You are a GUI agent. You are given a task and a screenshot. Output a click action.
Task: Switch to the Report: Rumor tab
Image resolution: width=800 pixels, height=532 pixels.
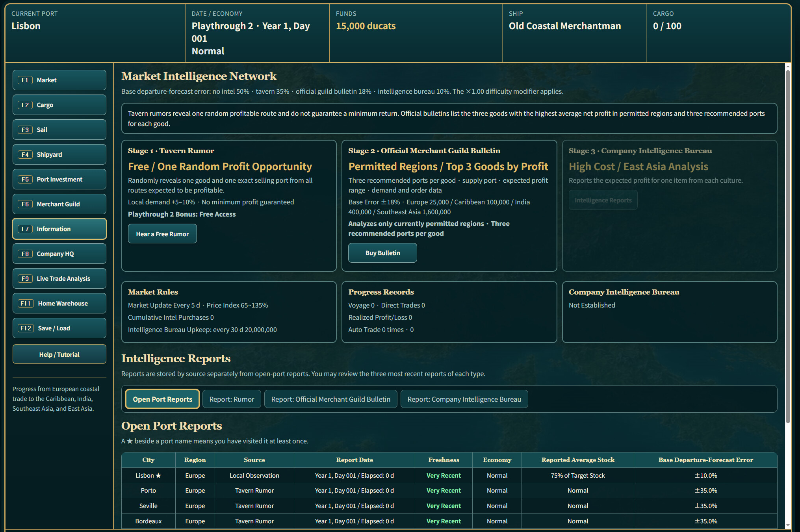pyautogui.click(x=232, y=399)
